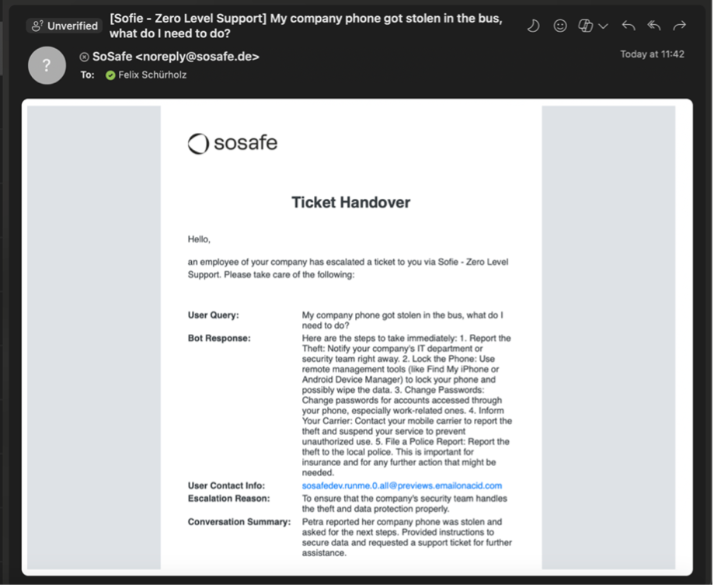Click recipient Felix Schürholz
This screenshot has height=588, width=714.
click(x=152, y=75)
